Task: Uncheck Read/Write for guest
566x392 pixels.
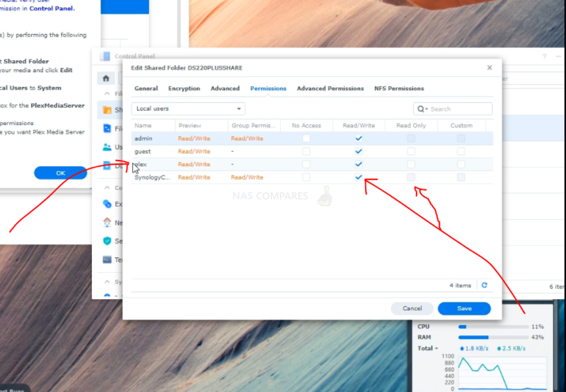Action: click(359, 152)
